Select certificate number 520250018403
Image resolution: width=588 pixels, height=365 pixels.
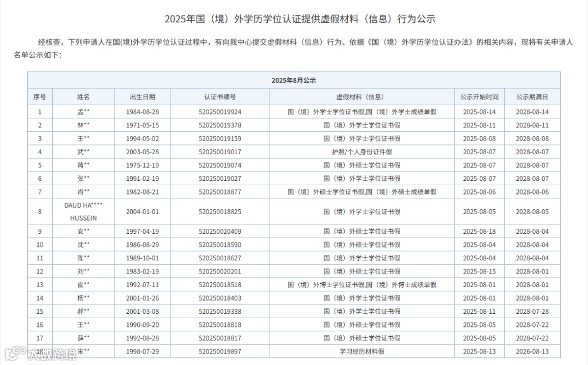[x=220, y=298]
